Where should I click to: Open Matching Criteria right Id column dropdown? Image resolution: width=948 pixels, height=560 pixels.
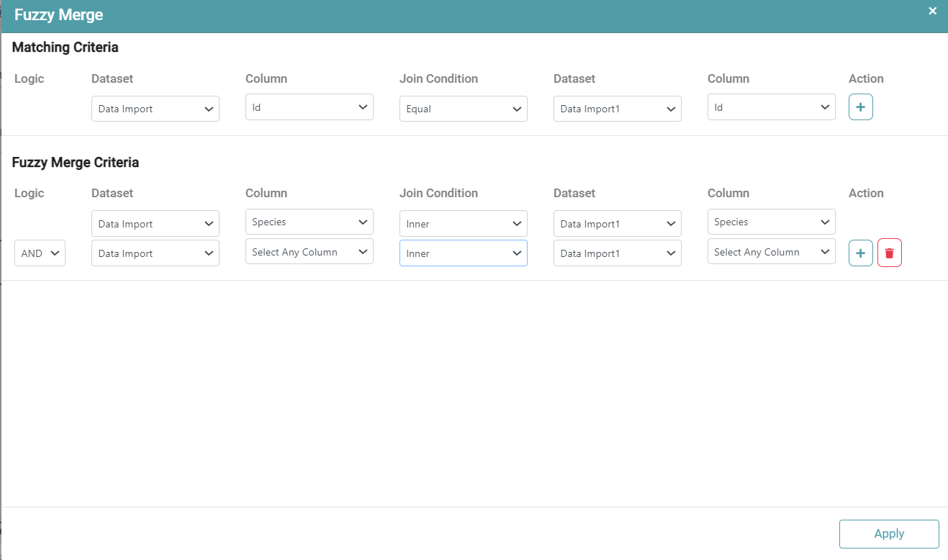point(771,107)
